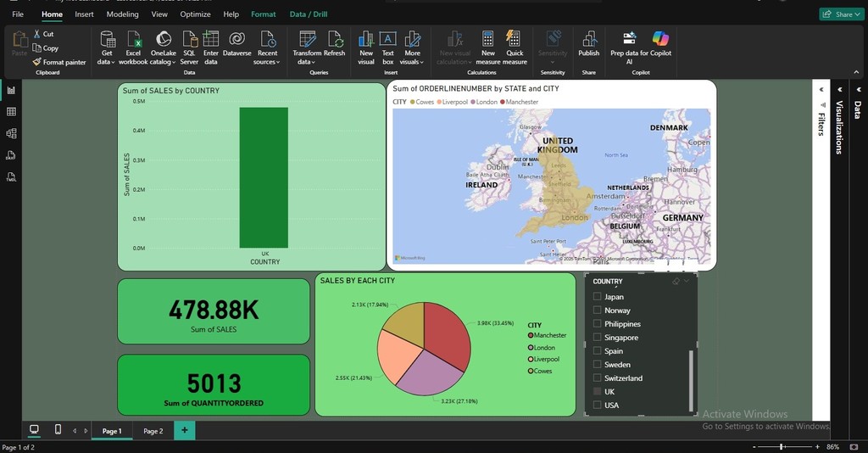
Task: Switch to Page 2 tab
Action: [x=153, y=431]
